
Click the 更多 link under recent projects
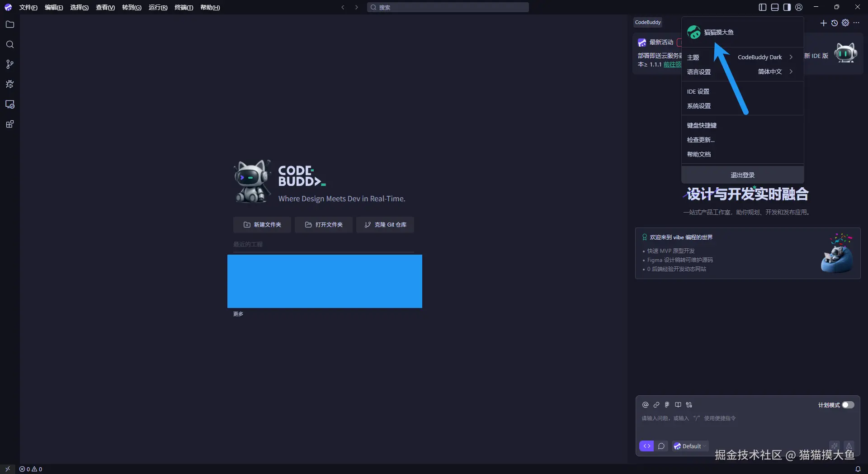(238, 314)
